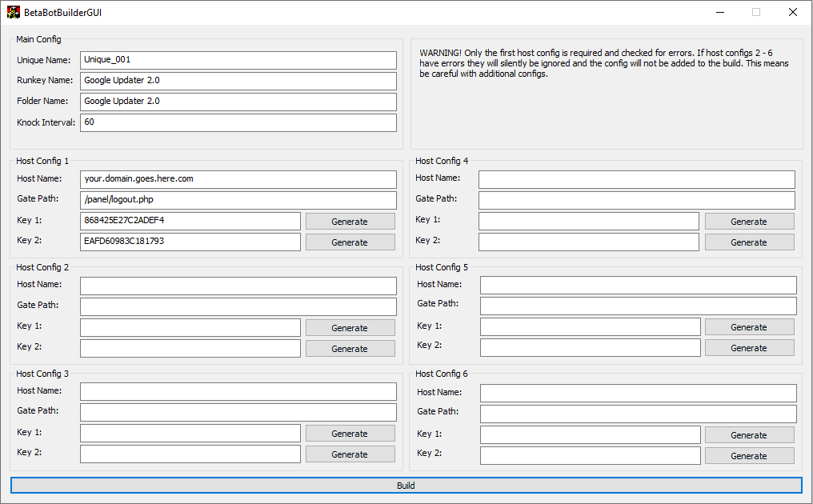
Task: Generate Key 1 for Host Config 4
Action: pyautogui.click(x=749, y=221)
